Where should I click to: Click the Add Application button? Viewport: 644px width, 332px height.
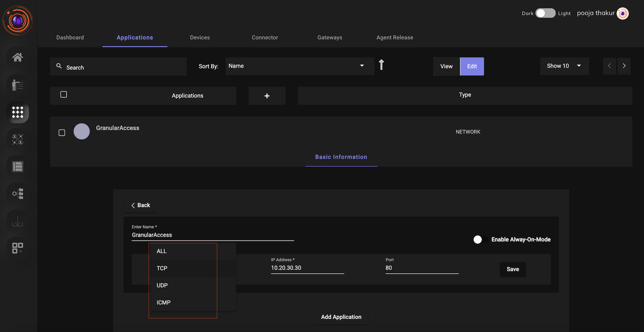click(x=341, y=317)
